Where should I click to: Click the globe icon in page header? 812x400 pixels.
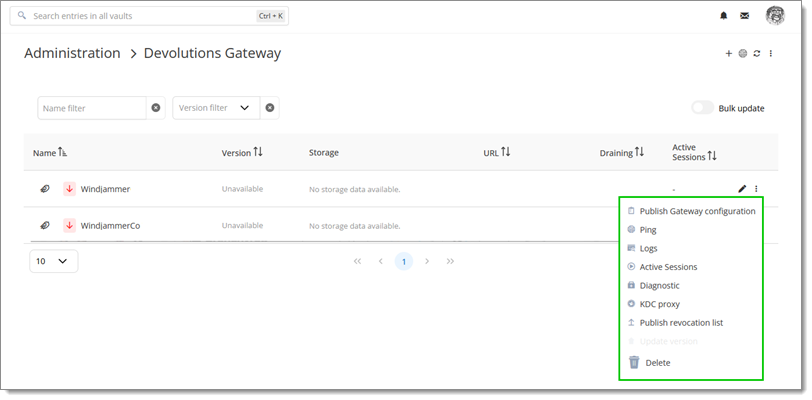(x=743, y=53)
